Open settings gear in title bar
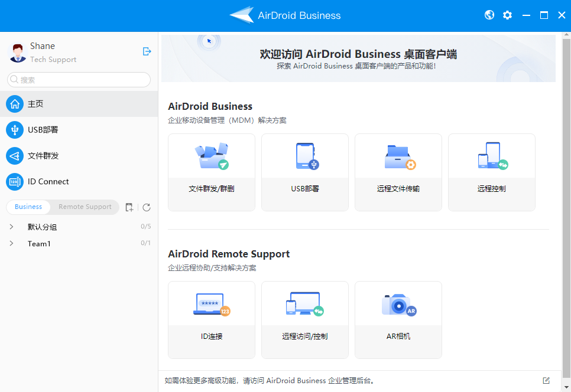This screenshot has height=392, width=571. pos(507,15)
